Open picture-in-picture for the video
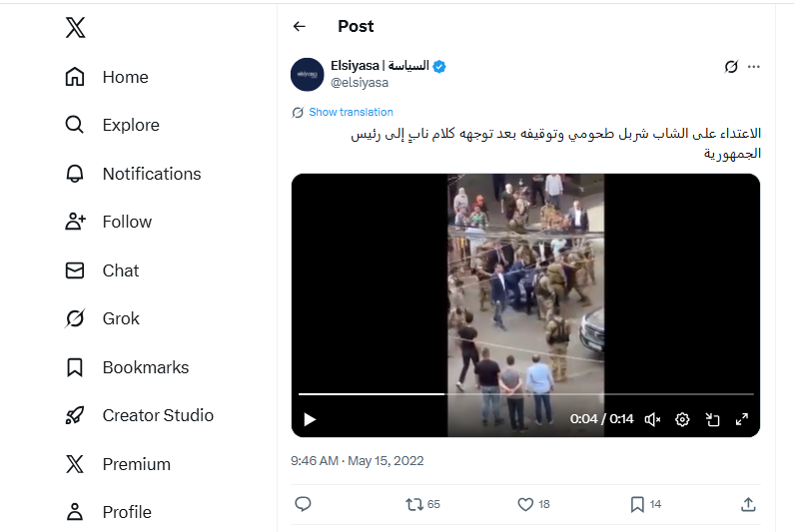 coord(712,419)
